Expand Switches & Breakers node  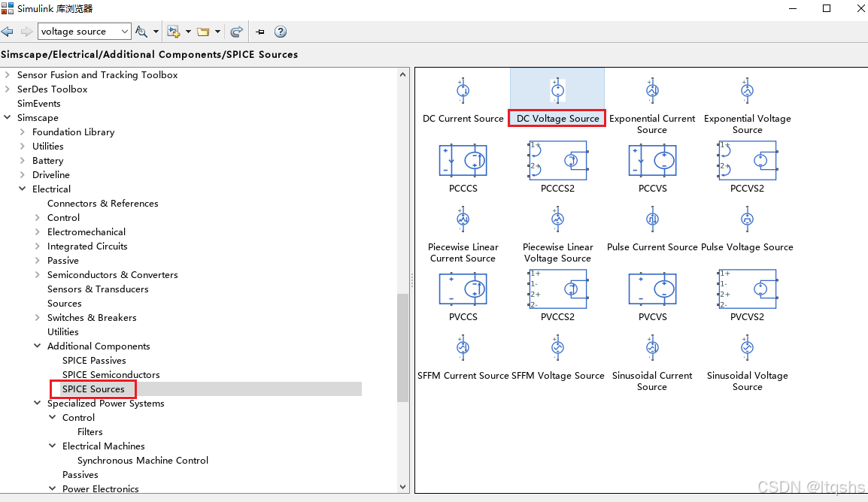point(37,317)
